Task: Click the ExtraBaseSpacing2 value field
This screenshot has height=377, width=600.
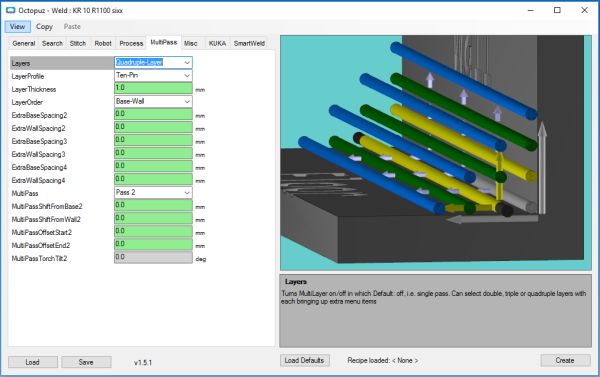Action: pyautogui.click(x=153, y=114)
